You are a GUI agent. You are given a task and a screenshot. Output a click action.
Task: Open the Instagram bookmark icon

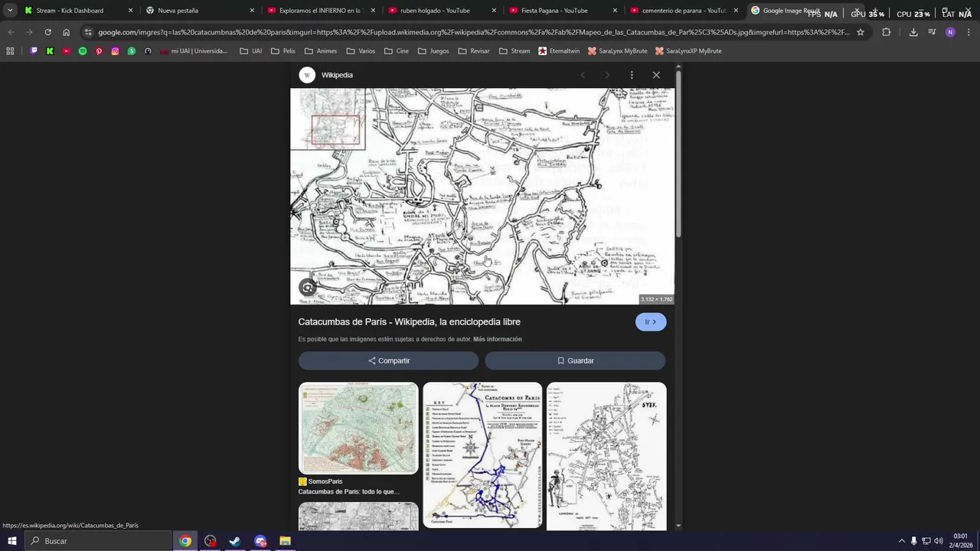(x=116, y=51)
